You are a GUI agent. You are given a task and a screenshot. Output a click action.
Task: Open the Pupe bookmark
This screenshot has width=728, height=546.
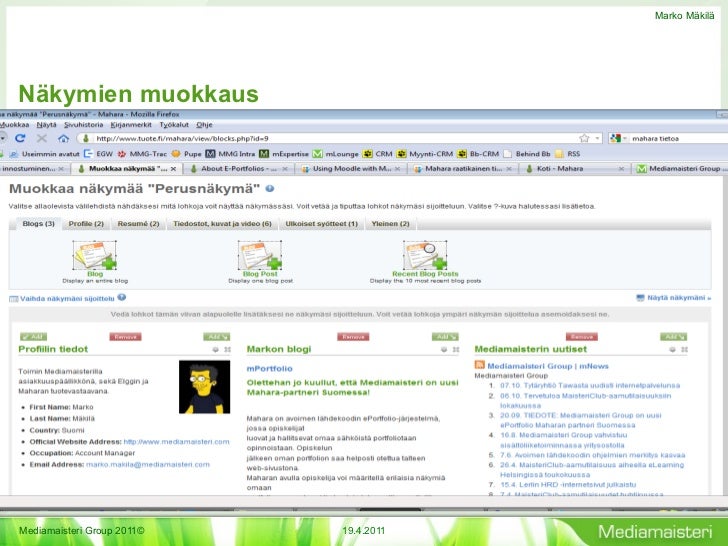point(186,154)
